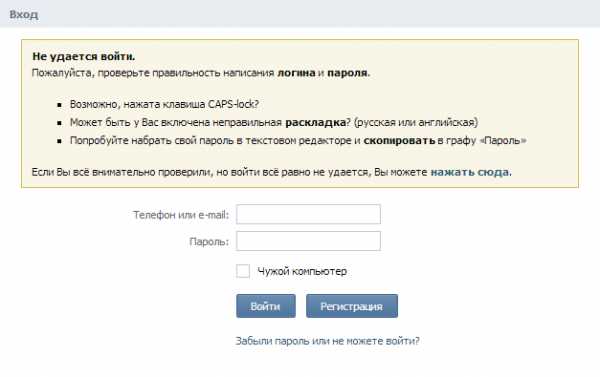
Task: Follow the Забыли пароль или не можете войти link
Action: point(328,341)
